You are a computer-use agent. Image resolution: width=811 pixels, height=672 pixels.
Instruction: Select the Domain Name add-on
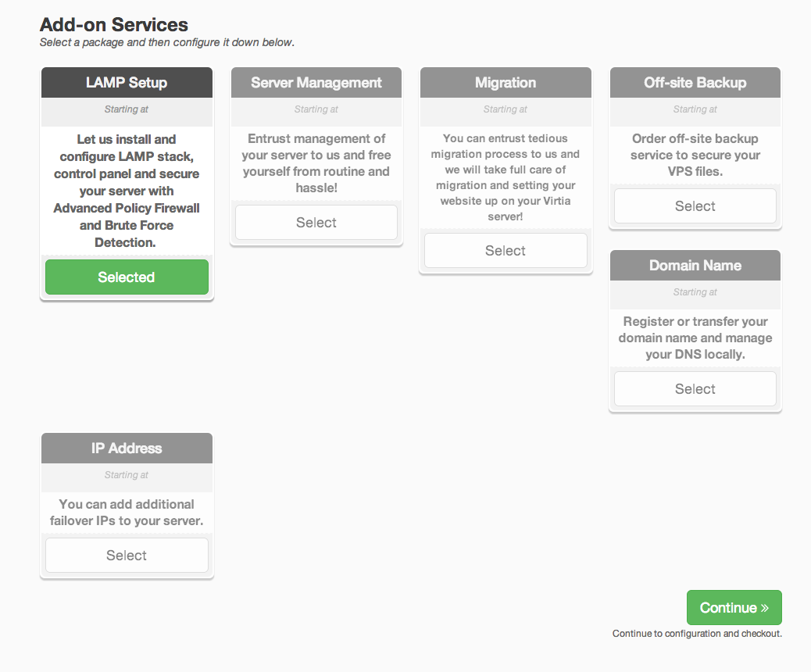click(x=695, y=389)
